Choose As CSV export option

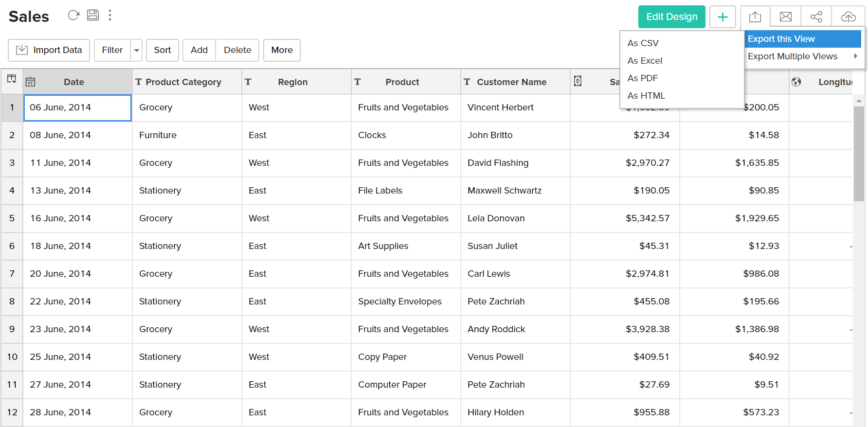[x=643, y=43]
